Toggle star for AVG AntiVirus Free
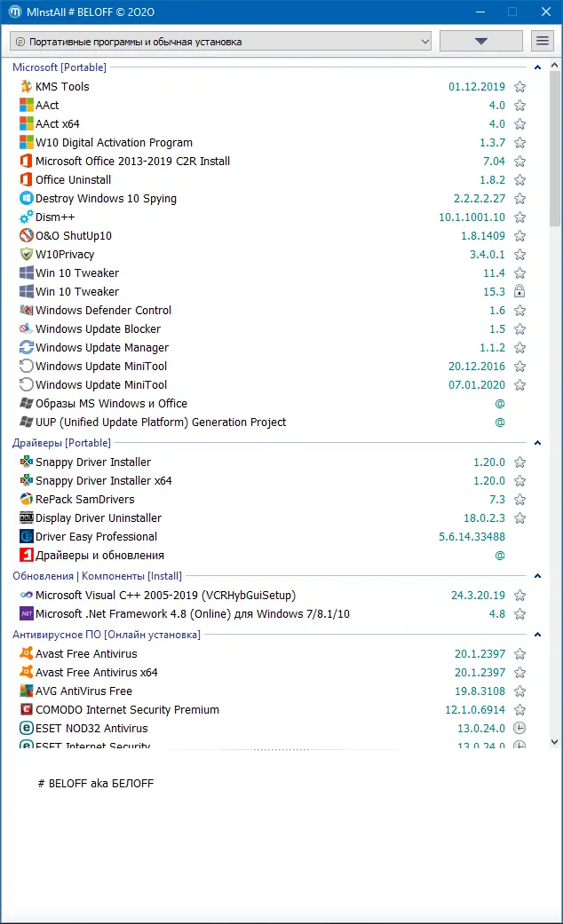The width and height of the screenshot is (563, 924). tap(520, 691)
